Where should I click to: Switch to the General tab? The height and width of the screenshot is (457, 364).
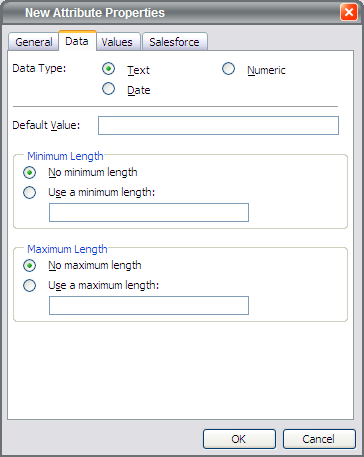(x=34, y=42)
